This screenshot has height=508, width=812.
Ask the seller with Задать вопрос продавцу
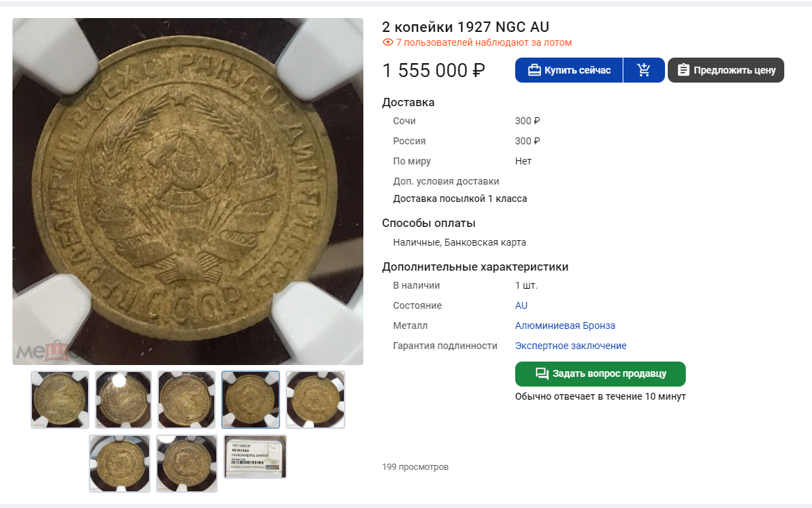pos(601,374)
